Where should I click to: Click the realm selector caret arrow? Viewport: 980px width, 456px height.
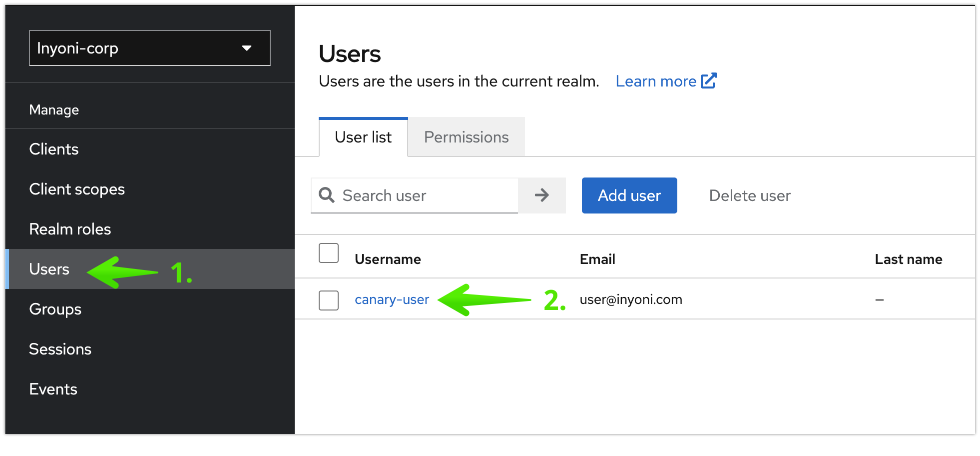tap(246, 48)
